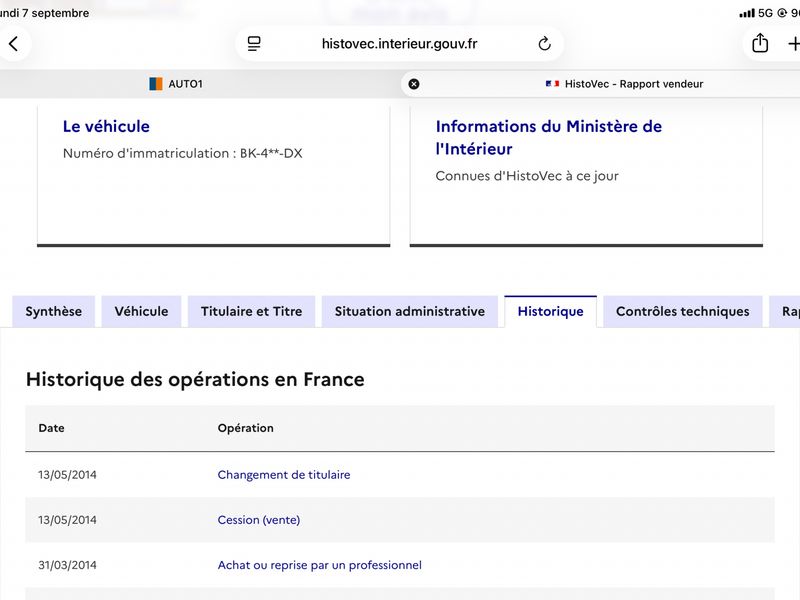Show the Situation administrative tab
The image size is (800, 600).
(410, 311)
